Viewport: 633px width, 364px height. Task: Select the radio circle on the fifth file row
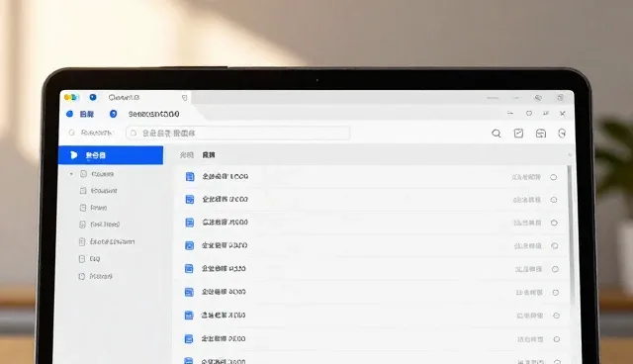555,269
